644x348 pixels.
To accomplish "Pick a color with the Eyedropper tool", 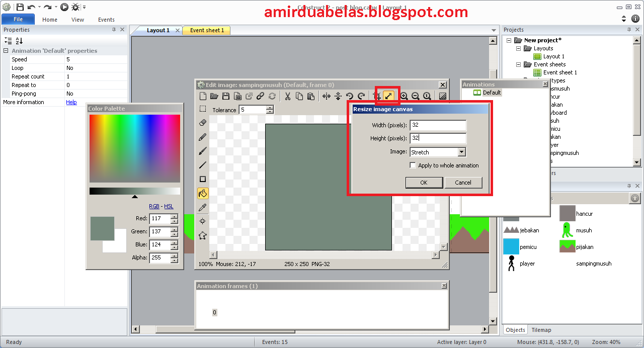I will (203, 207).
